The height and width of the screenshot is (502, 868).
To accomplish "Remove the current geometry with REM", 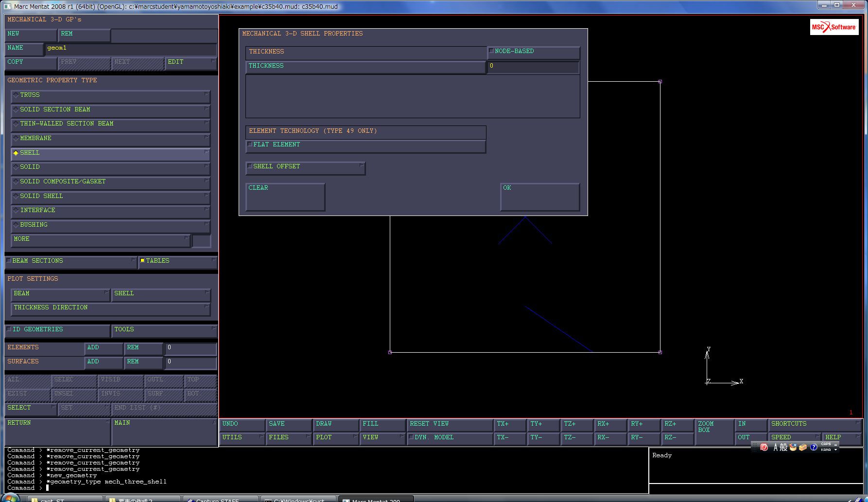I will (84, 35).
